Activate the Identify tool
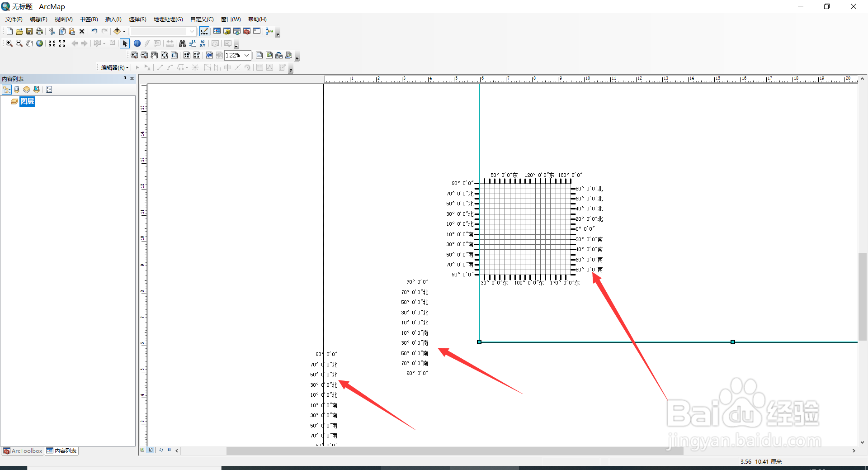This screenshot has width=868, height=470. coord(137,43)
